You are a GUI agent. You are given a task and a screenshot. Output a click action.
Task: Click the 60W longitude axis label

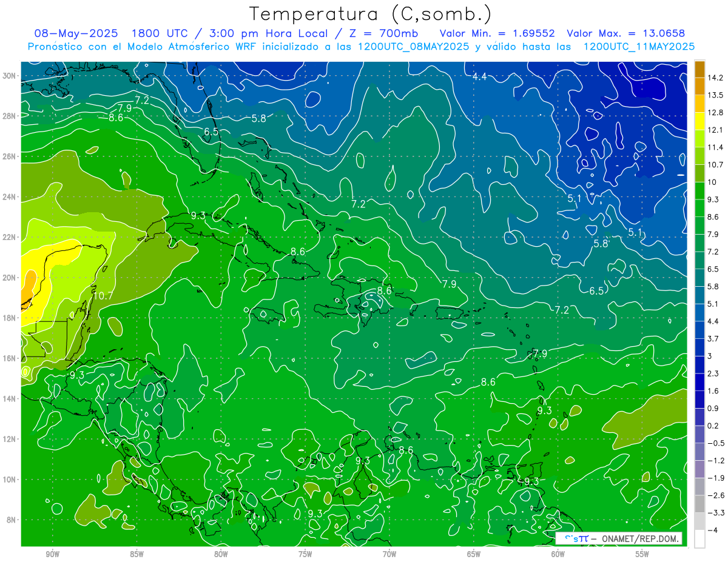tap(558, 554)
